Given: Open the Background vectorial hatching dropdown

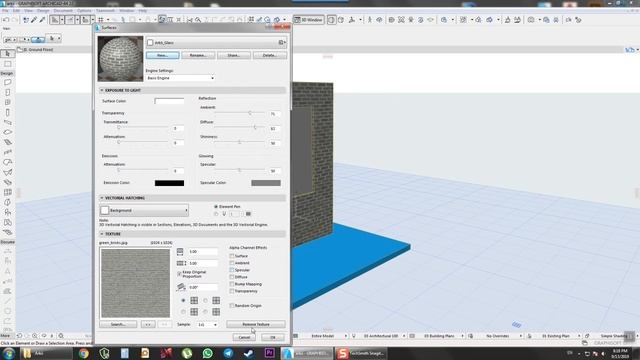Looking at the screenshot, I should coord(144,210).
